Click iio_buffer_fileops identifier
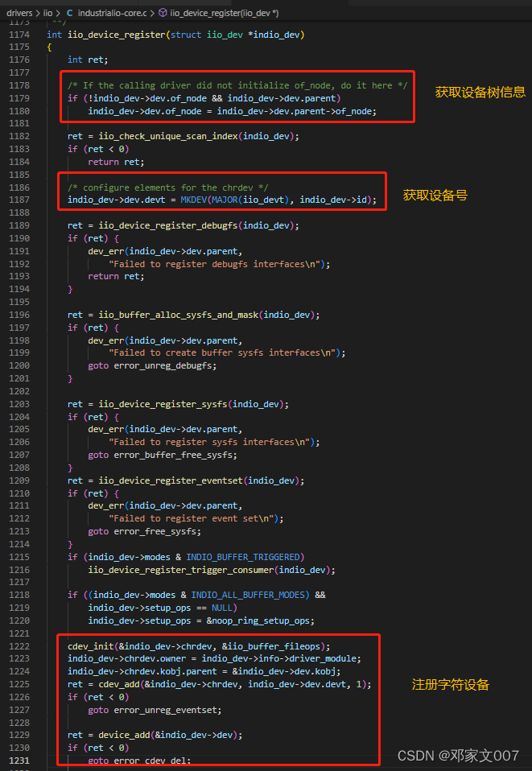 [274, 646]
